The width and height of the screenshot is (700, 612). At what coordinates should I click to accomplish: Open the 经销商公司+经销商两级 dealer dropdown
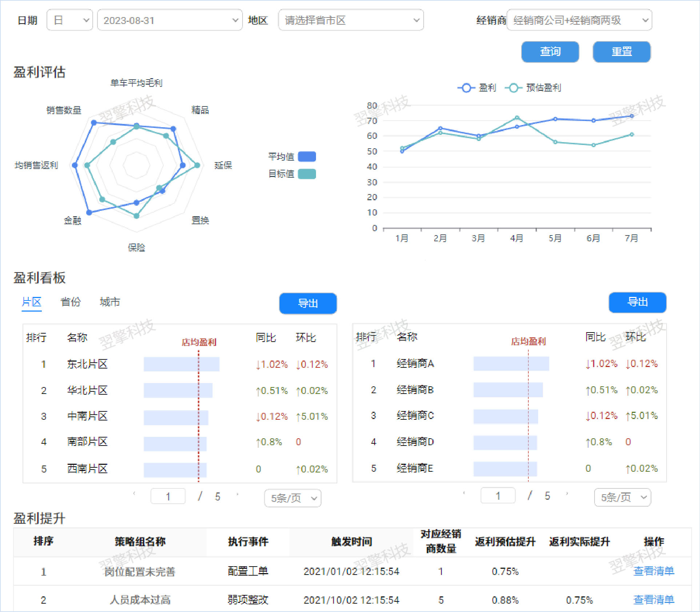point(580,20)
